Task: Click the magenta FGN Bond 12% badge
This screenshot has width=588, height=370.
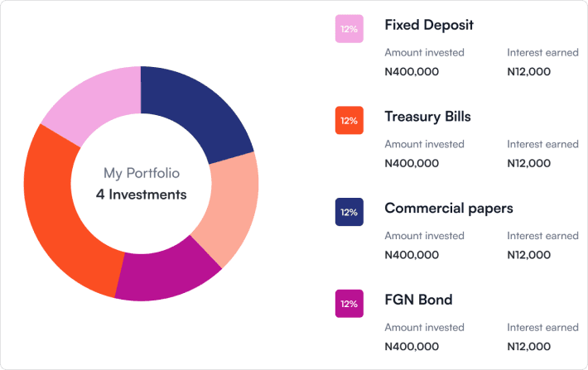Action: coord(349,304)
